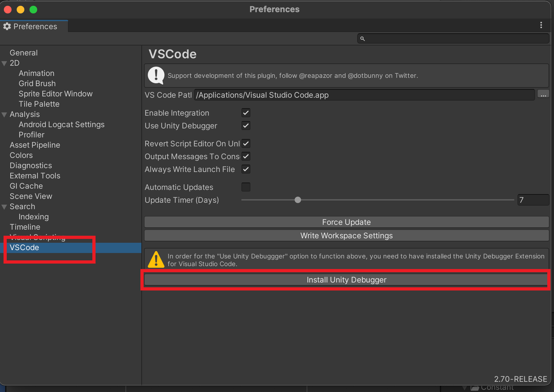
Task: Toggle Revert Script Editor On Unload checkbox
Action: click(246, 143)
